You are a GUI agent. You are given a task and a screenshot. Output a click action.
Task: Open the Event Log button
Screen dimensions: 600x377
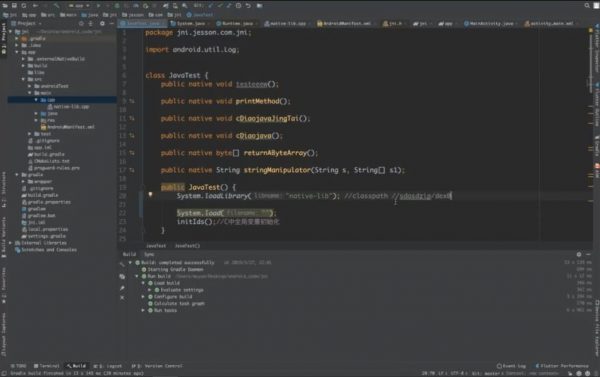tap(512, 366)
